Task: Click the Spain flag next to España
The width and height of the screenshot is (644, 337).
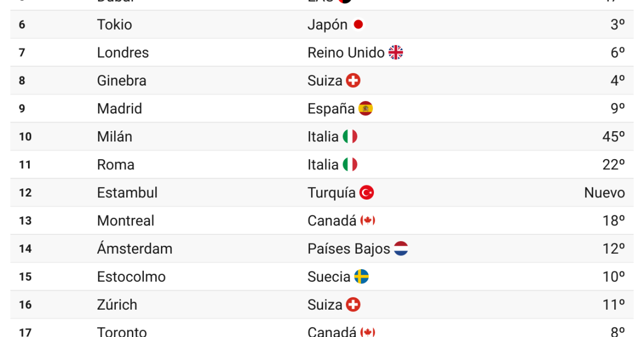Action: [x=365, y=109]
